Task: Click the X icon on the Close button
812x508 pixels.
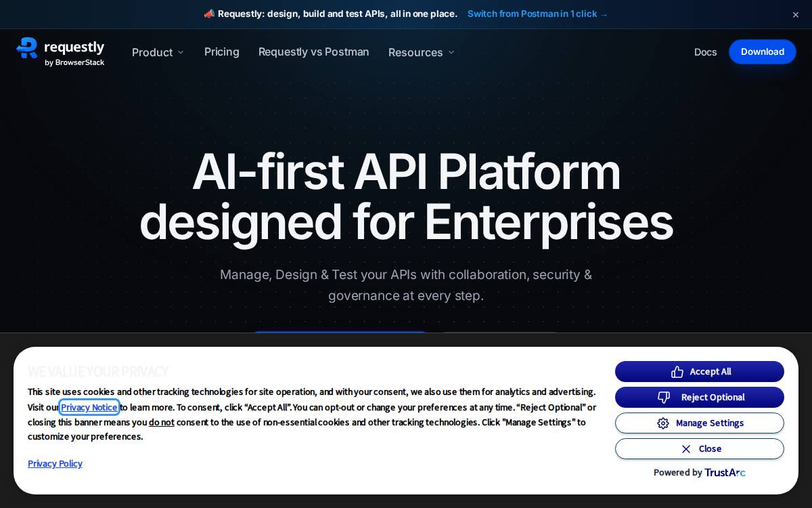Action: tap(686, 449)
